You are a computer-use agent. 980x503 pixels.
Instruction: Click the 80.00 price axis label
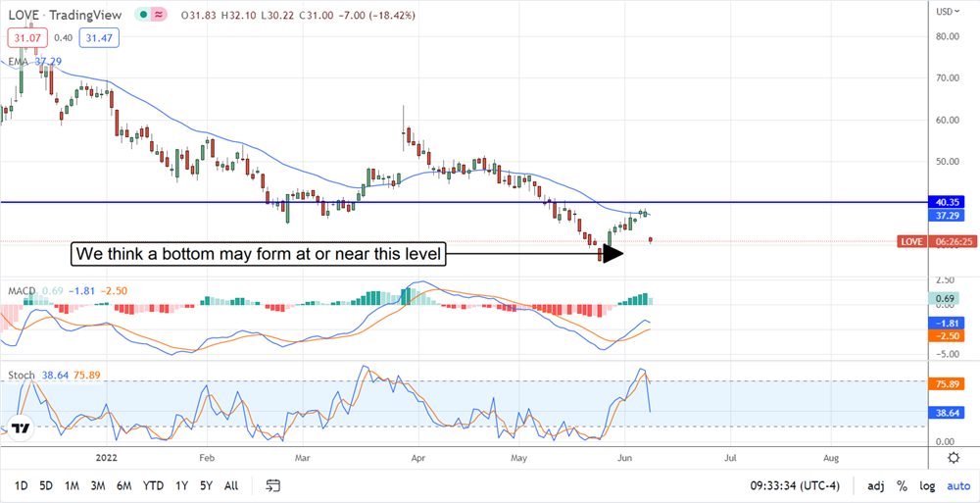[x=950, y=36]
